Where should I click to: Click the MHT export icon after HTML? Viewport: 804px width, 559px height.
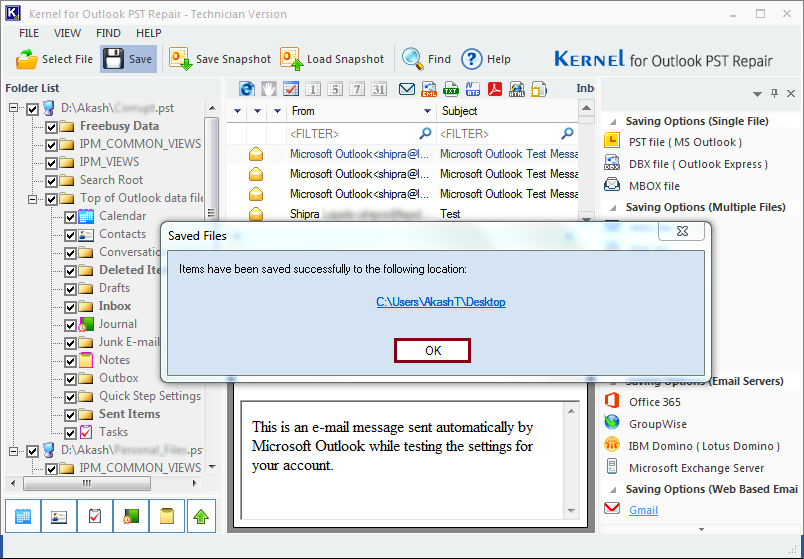(x=539, y=89)
